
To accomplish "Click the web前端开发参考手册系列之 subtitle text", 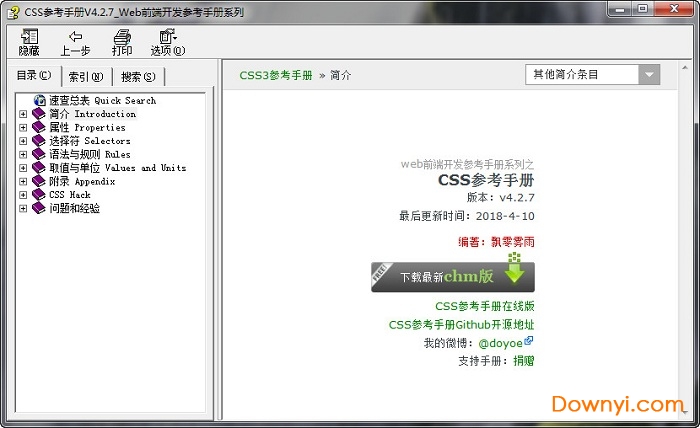I will point(467,164).
